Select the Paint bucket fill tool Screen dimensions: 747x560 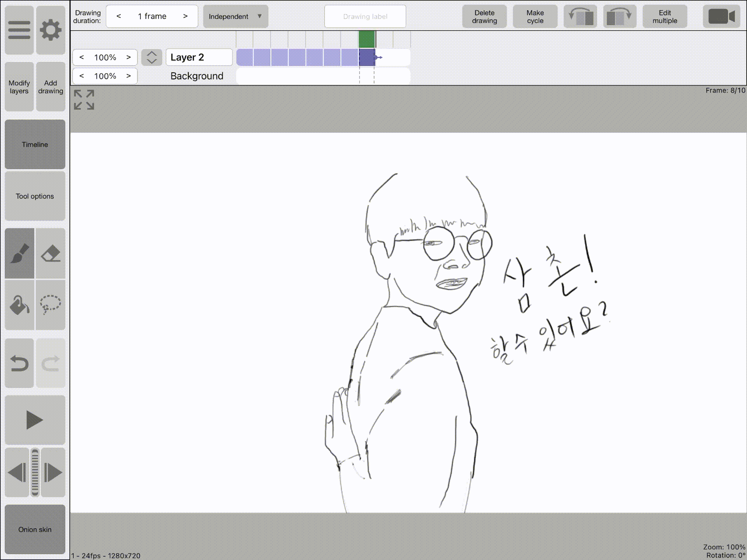(x=19, y=305)
